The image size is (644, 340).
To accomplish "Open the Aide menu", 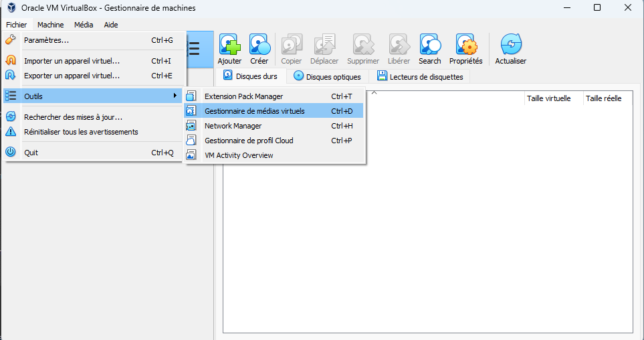I will 111,25.
